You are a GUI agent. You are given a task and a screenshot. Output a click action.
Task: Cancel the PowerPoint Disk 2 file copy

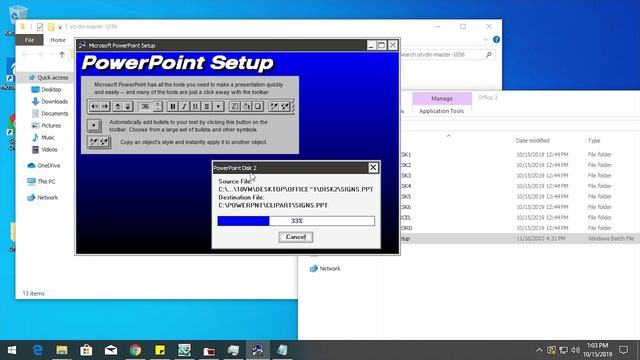click(x=296, y=237)
